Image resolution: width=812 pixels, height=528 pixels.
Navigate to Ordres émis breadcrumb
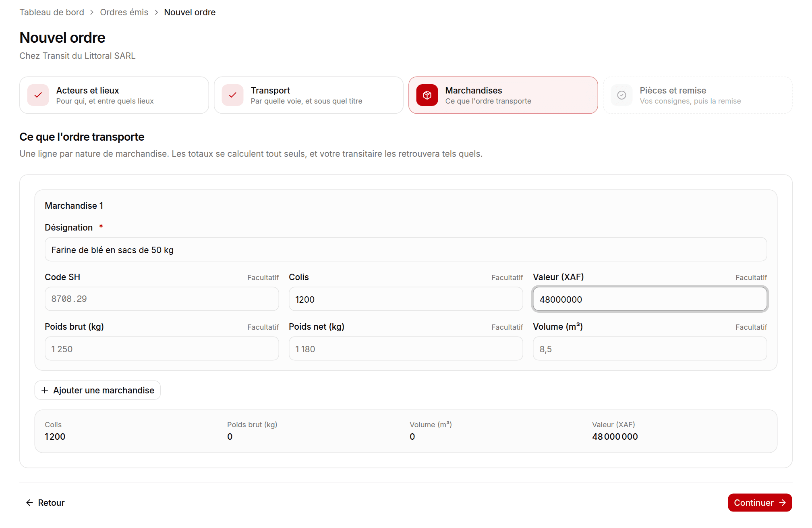124,12
